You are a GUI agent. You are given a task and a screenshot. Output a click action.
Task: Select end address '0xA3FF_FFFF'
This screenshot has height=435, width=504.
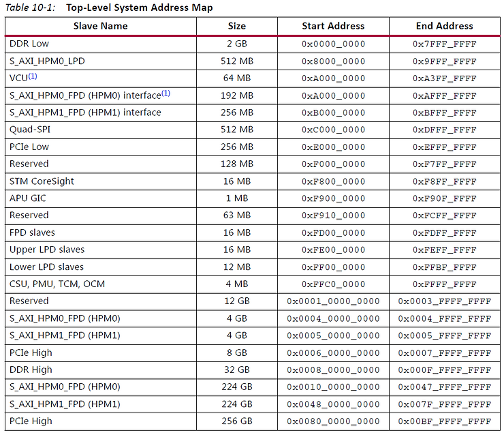click(x=445, y=78)
